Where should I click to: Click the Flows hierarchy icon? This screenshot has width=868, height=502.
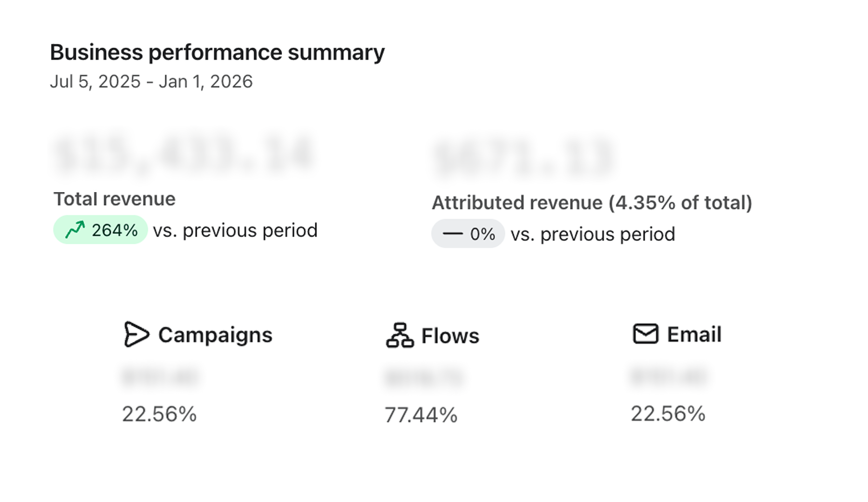tap(399, 335)
